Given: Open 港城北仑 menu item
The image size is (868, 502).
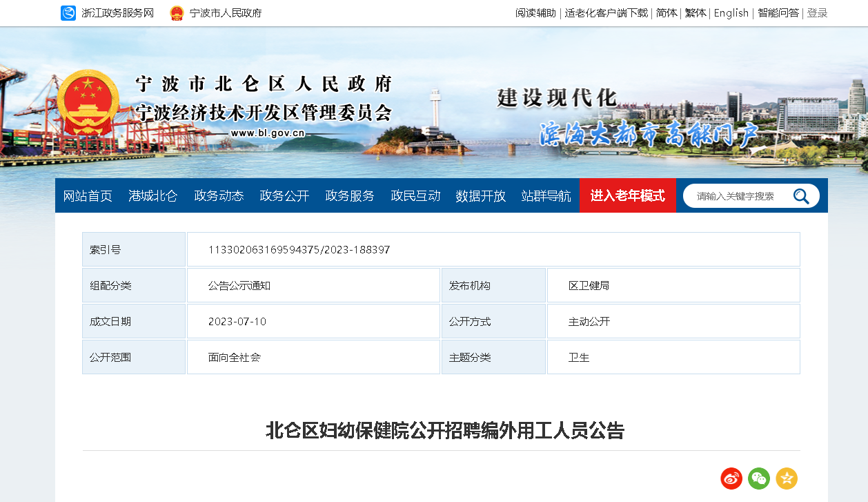Looking at the screenshot, I should click(153, 196).
